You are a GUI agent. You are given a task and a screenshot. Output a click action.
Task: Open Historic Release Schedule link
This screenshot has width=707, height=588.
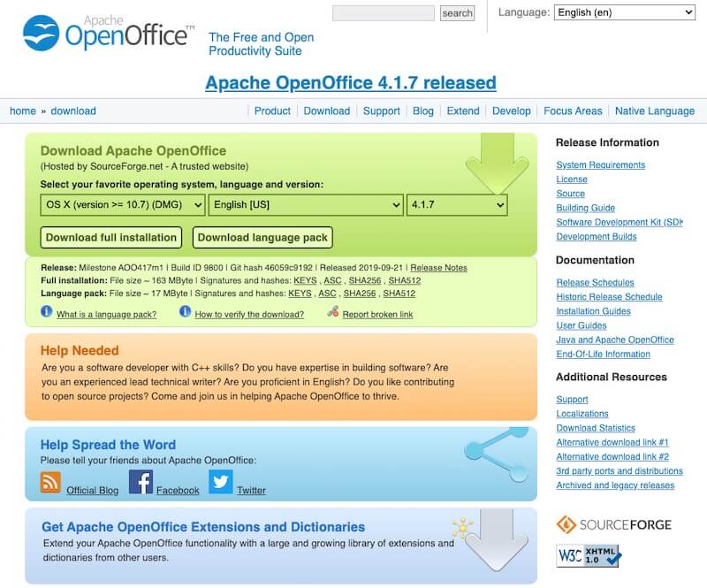coord(609,297)
